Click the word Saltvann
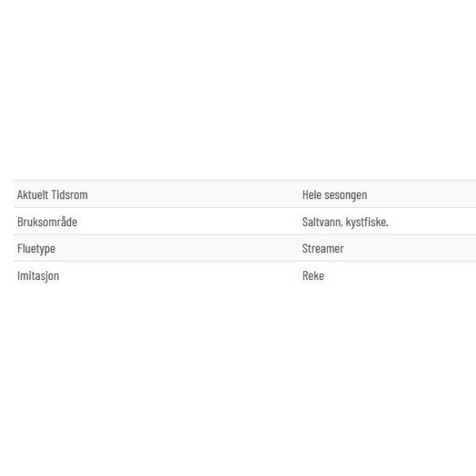 [x=322, y=222]
